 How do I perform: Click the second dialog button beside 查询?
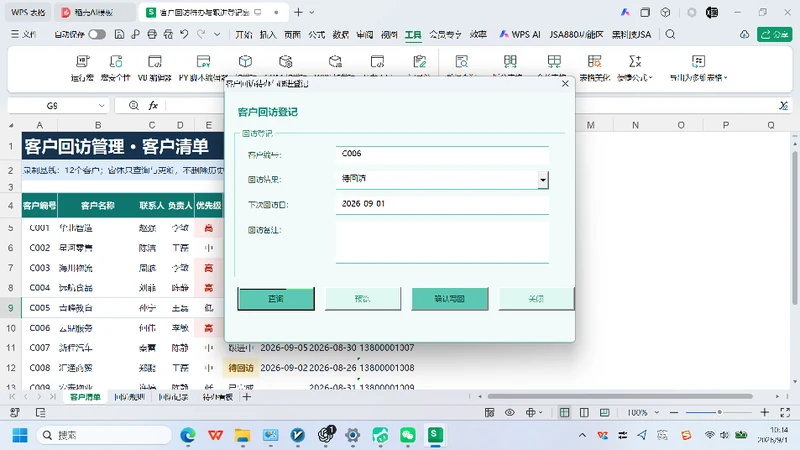click(x=363, y=299)
